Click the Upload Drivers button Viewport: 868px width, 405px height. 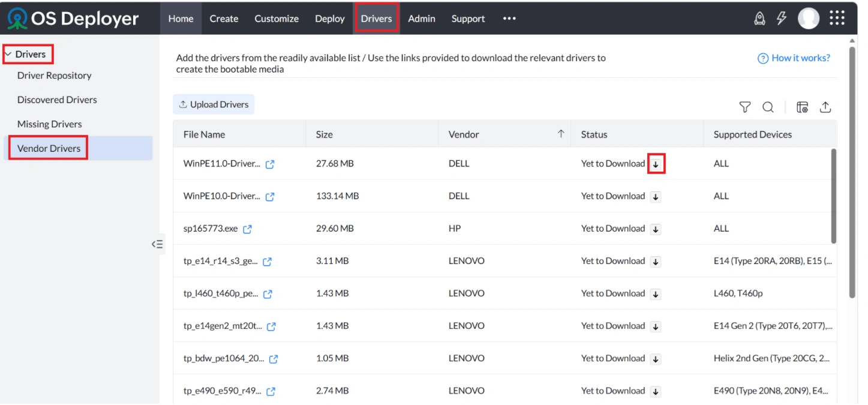click(214, 104)
